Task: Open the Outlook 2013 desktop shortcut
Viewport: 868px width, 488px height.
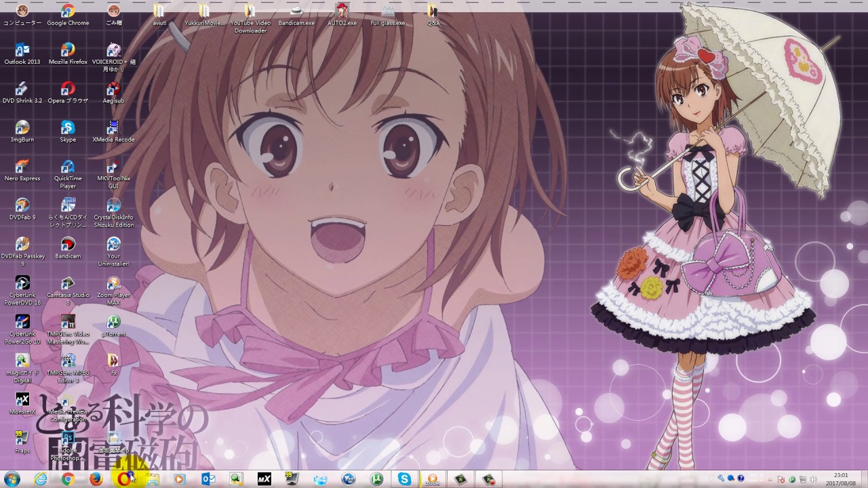Action: 22,54
